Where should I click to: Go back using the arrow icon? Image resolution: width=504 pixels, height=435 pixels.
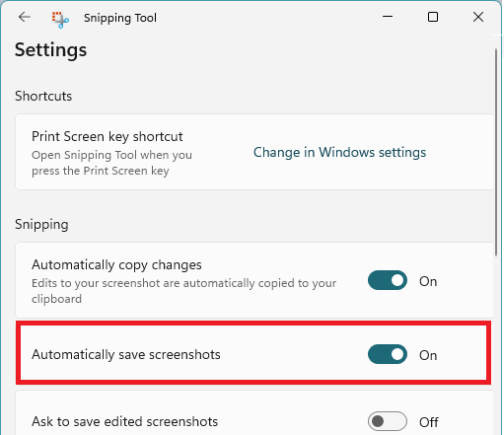tap(25, 17)
